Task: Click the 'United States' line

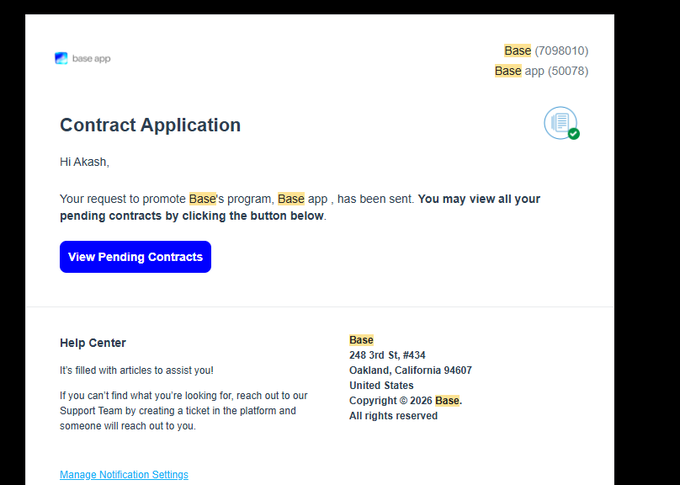Action: click(381, 385)
